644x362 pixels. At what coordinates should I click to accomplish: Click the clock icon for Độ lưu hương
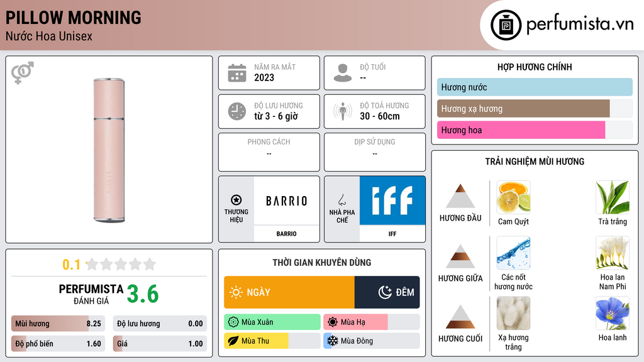tap(237, 111)
